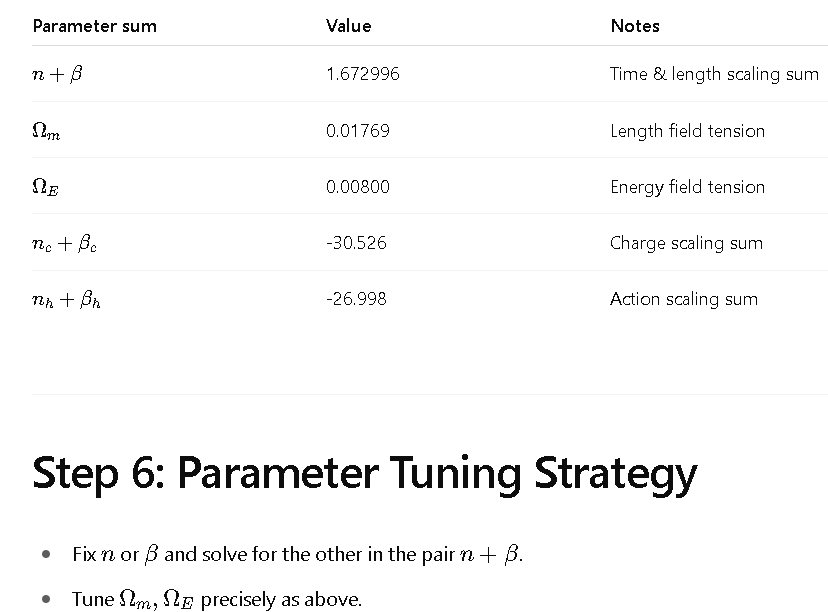Select the value 0.01769
The height and width of the screenshot is (612, 828).
coord(358,130)
